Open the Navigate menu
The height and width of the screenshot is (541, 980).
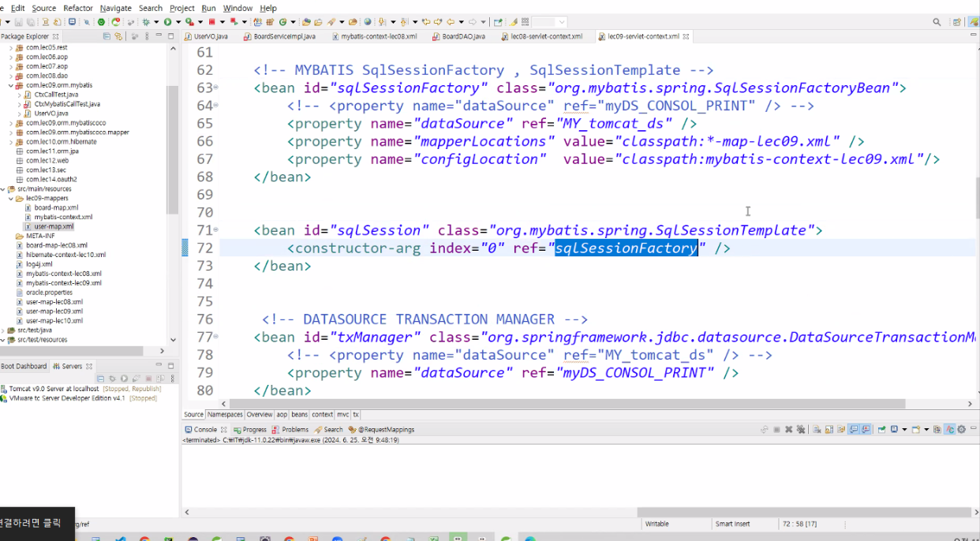click(116, 8)
